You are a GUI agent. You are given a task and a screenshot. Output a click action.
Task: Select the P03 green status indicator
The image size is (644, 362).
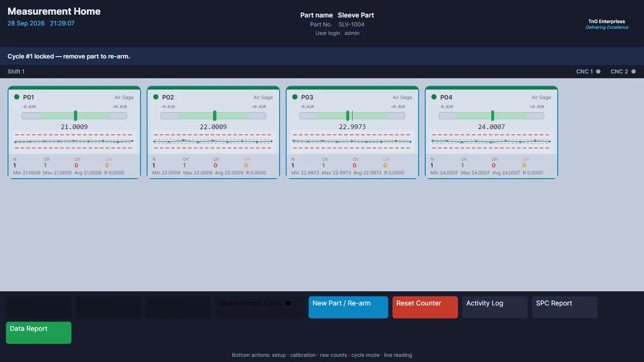(295, 97)
